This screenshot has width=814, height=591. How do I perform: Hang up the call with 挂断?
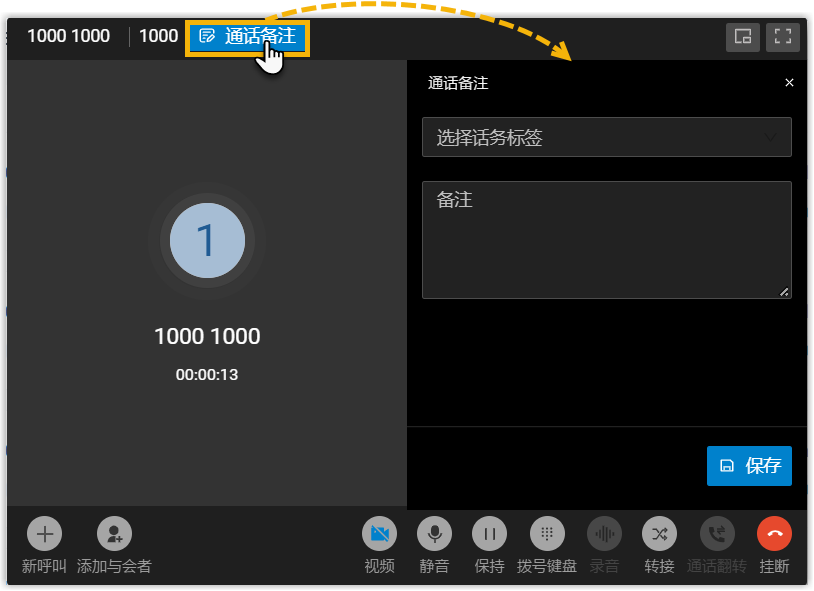(774, 534)
